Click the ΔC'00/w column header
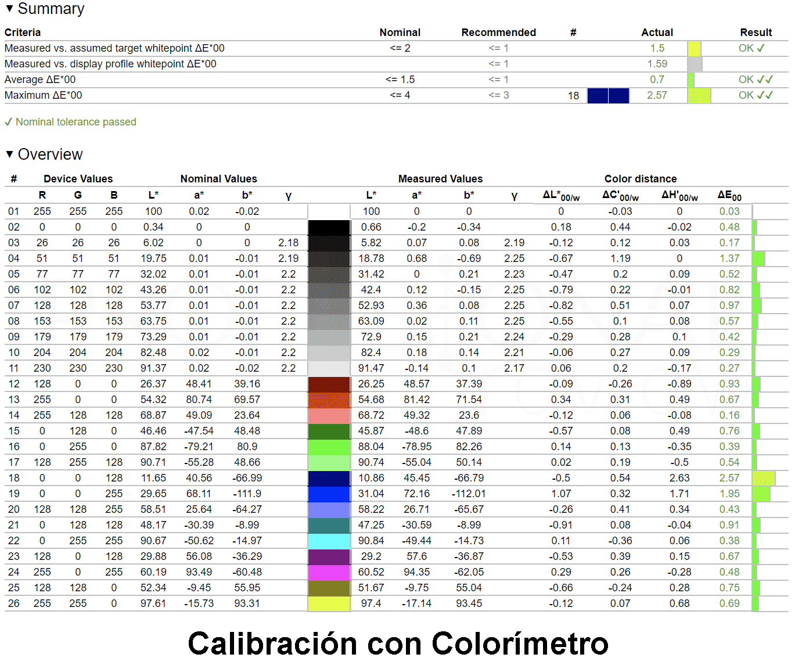This screenshot has width=802, height=672. click(620, 195)
